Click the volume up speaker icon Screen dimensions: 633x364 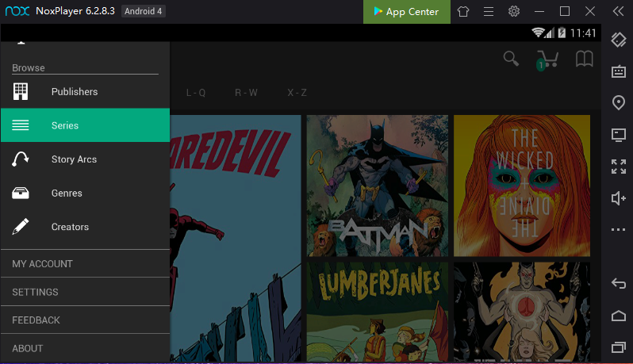[x=618, y=198]
